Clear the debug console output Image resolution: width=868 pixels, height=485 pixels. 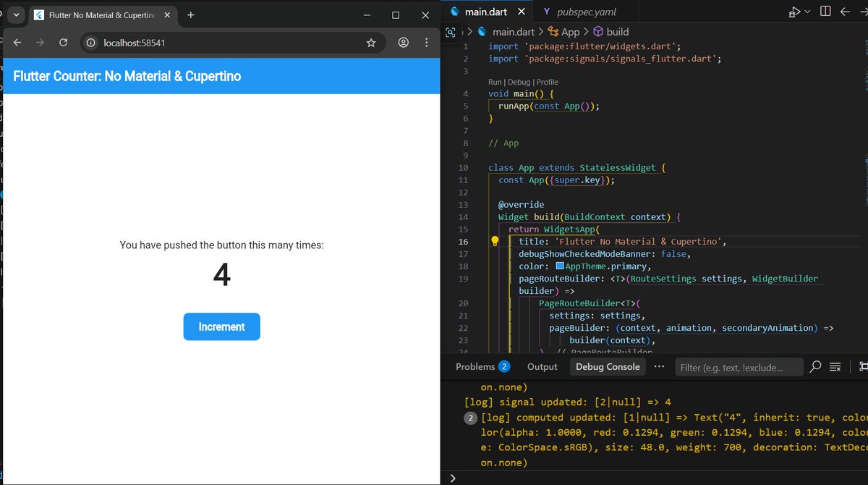tap(835, 367)
